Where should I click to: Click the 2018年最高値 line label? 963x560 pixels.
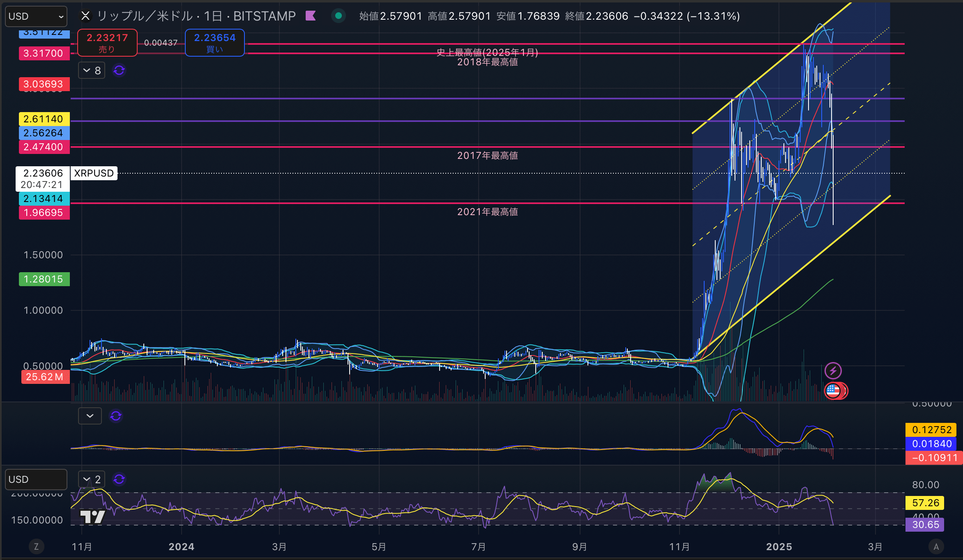click(488, 62)
